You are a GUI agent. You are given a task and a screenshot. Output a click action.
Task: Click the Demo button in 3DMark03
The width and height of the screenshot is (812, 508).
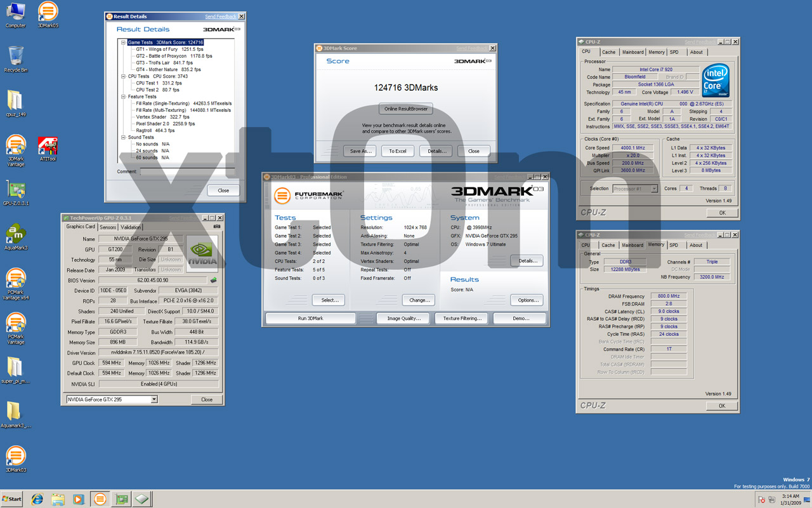tap(520, 318)
